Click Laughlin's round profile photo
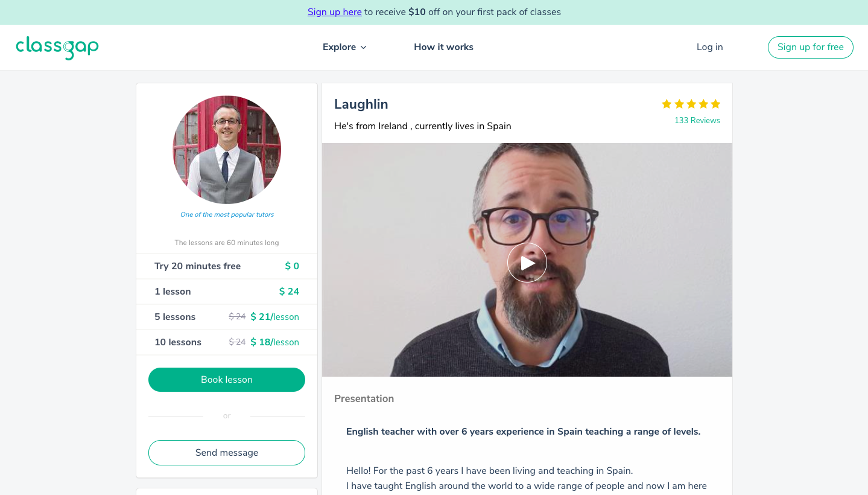 [x=227, y=150]
